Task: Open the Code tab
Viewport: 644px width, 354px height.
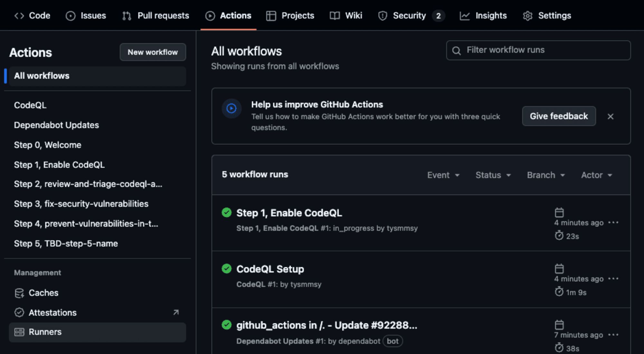Action: pyautogui.click(x=32, y=15)
